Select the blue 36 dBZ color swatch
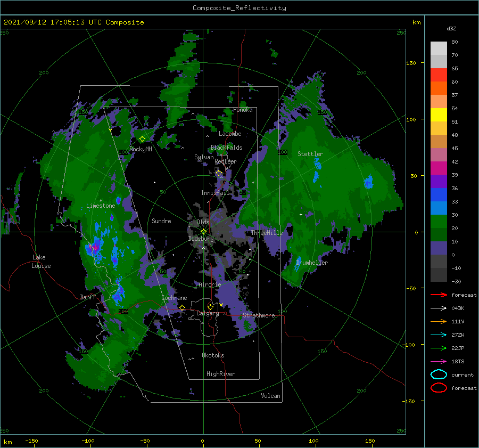This screenshot has width=479, height=448. (x=439, y=194)
